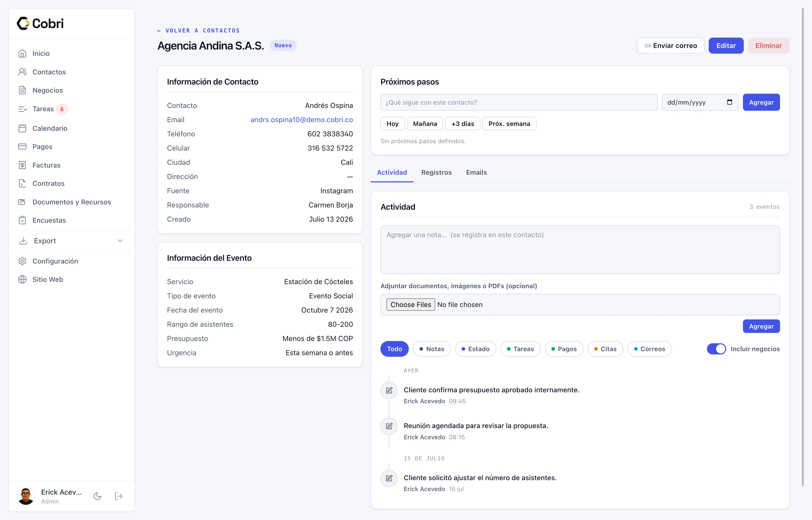The height and width of the screenshot is (520, 812).
Task: Click the phone number 602 3838340
Action: click(330, 134)
